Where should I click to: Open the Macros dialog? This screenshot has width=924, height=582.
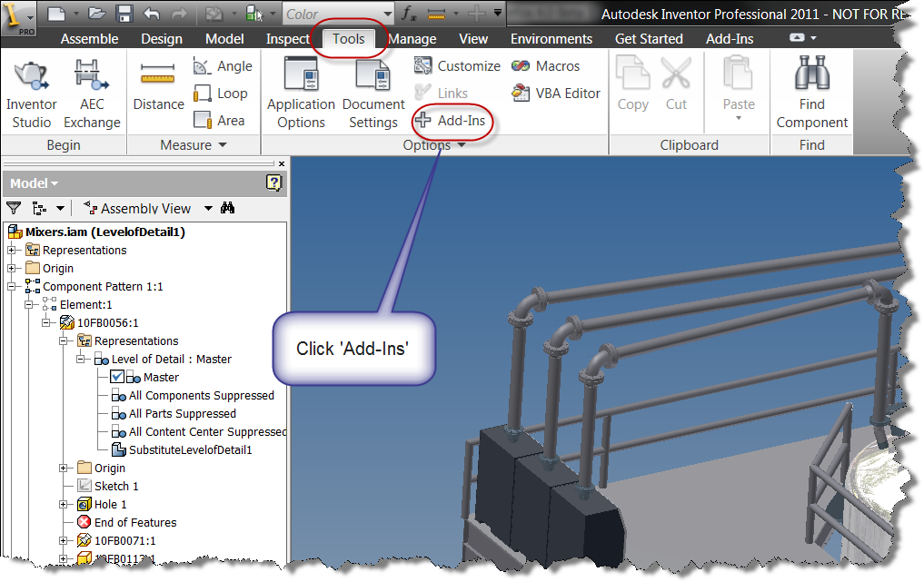(x=555, y=65)
